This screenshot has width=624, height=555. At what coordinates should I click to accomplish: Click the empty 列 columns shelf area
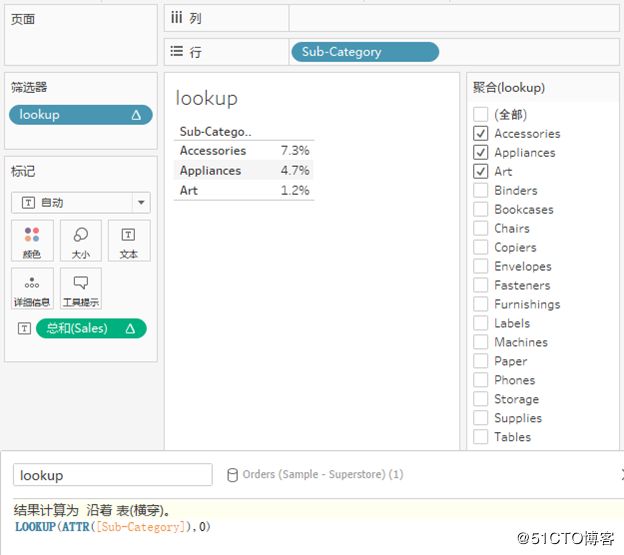(x=454, y=18)
